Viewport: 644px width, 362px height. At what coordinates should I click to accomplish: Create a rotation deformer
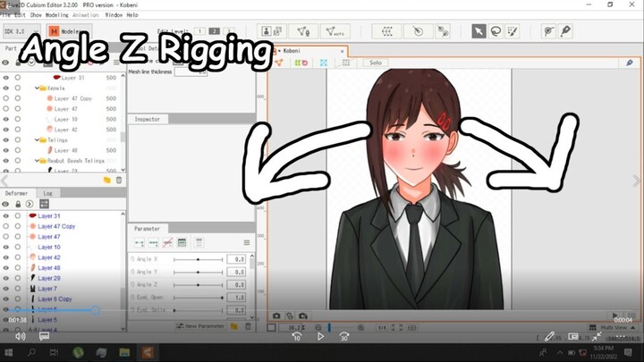pyautogui.click(x=418, y=31)
